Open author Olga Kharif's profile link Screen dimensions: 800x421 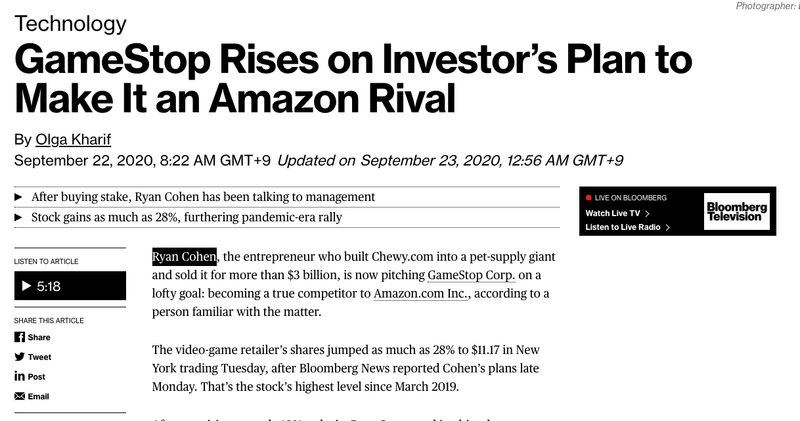(73, 139)
